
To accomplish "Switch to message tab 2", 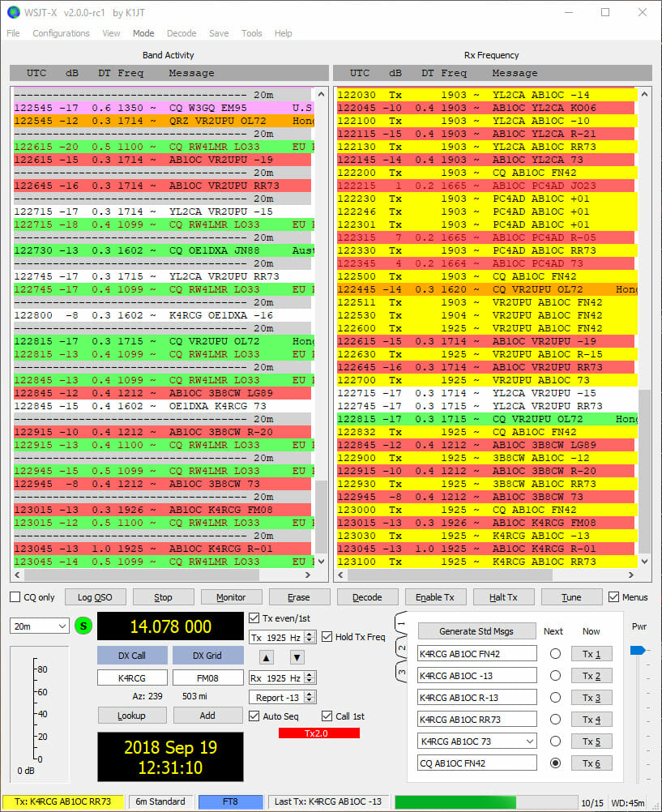I will [403, 647].
